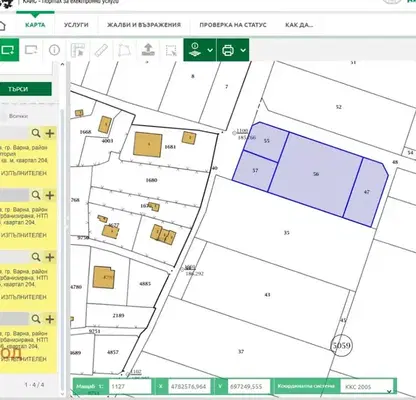Image resolution: width=416 pixels, height=400 pixels.
Task: Click the Мащаб scale input field
Action: click(x=130, y=387)
